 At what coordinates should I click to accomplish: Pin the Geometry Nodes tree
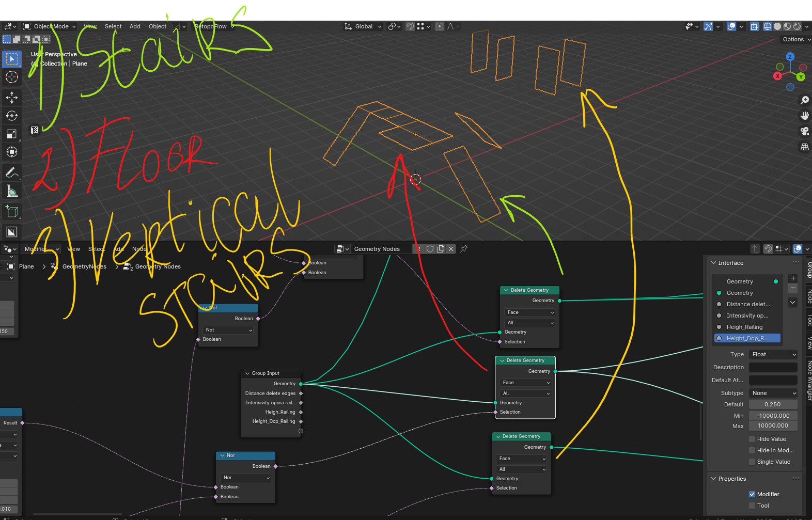[464, 249]
